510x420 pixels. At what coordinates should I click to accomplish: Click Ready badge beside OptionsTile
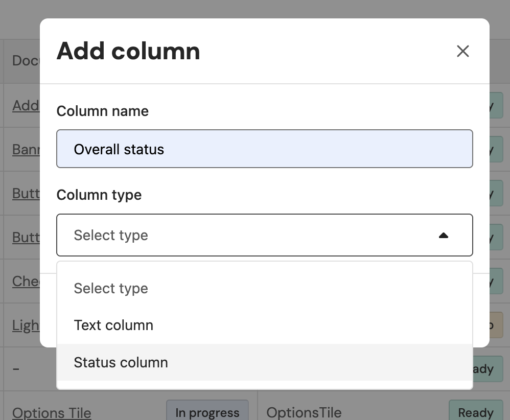tap(475, 412)
